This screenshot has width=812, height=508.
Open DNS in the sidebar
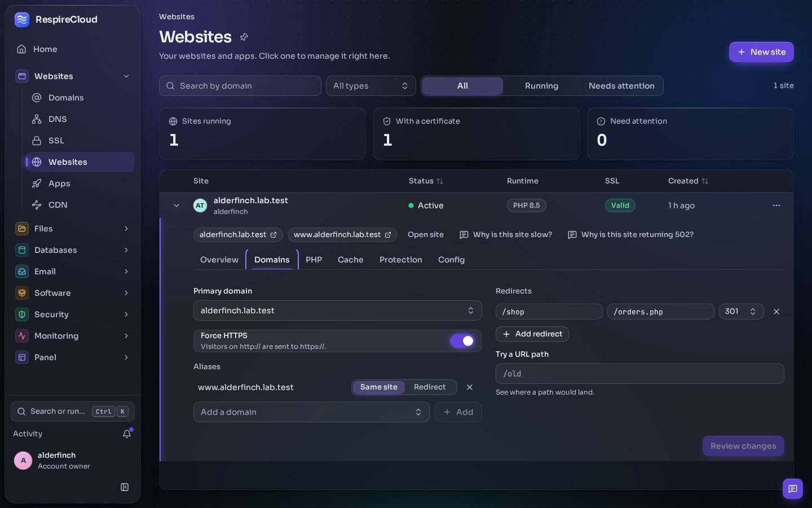click(80, 119)
